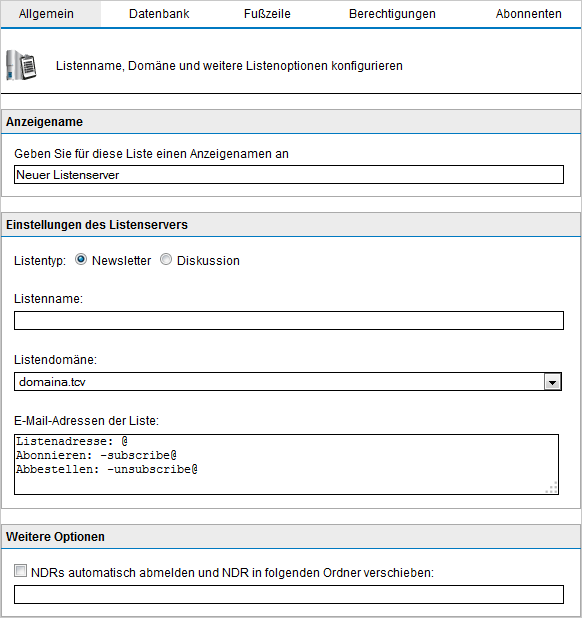The width and height of the screenshot is (582, 618).
Task: Select the Newsletter list type
Action: (81, 260)
